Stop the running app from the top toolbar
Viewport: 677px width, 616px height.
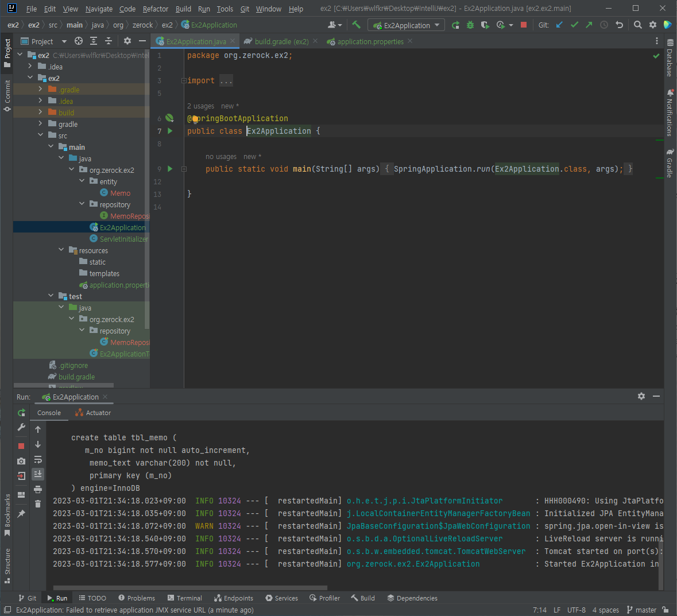click(x=523, y=25)
